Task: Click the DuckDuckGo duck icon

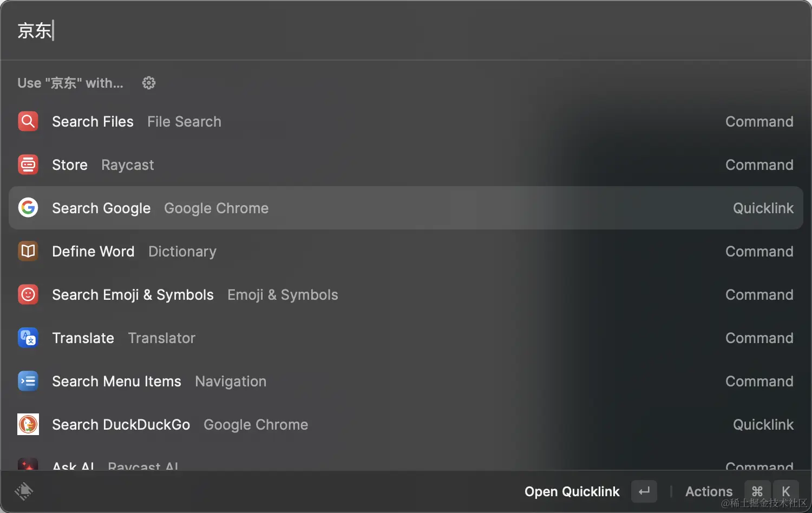Action: (x=28, y=424)
